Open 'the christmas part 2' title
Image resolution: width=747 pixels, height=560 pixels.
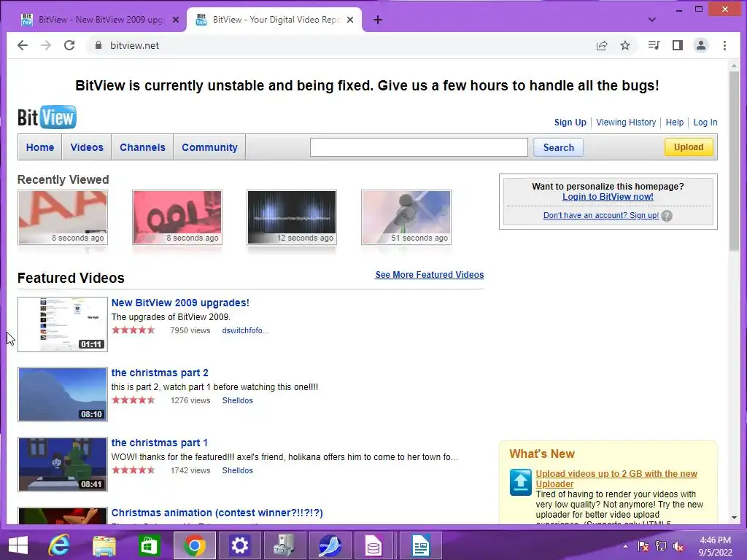coord(160,373)
